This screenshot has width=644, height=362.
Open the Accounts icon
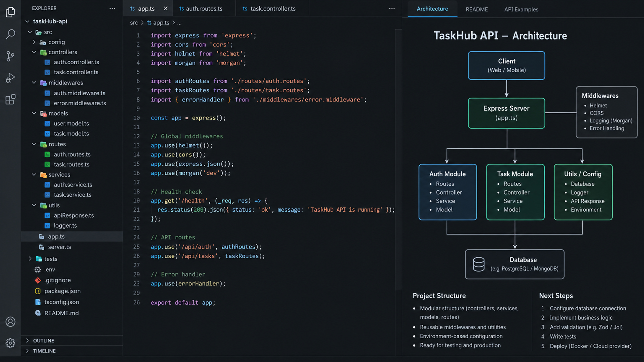pos(10,322)
